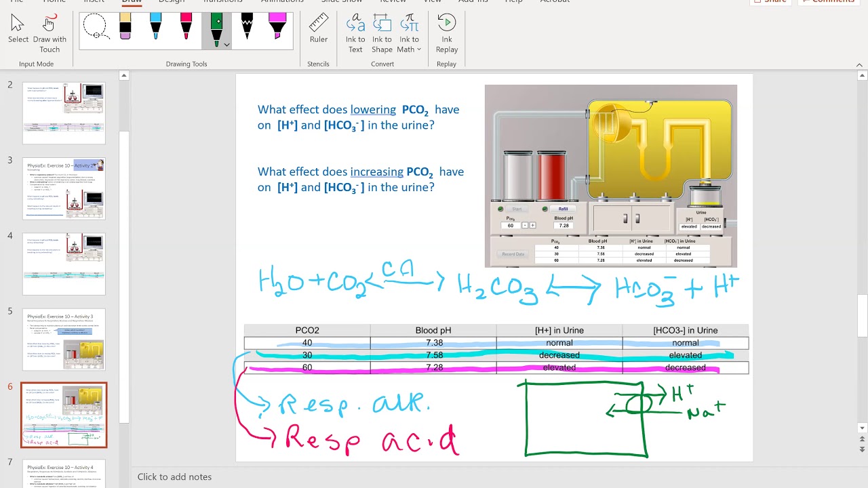Click 'normal' under [HCO3-] in Urine
This screenshot has height=488, width=868.
[x=686, y=343]
